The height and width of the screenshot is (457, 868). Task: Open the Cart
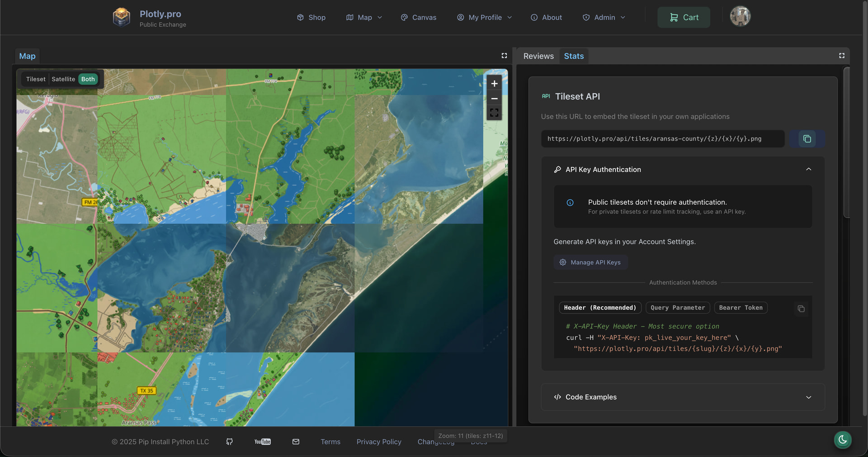684,17
